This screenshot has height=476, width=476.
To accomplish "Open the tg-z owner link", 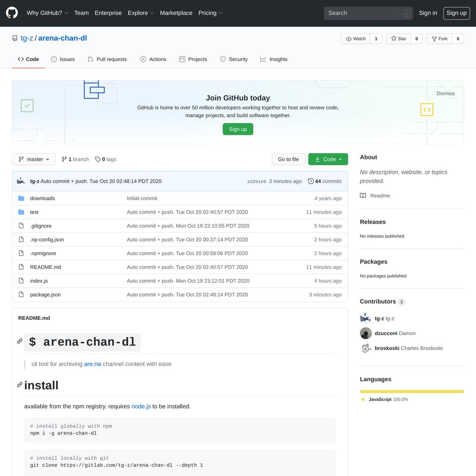I will pyautogui.click(x=27, y=38).
